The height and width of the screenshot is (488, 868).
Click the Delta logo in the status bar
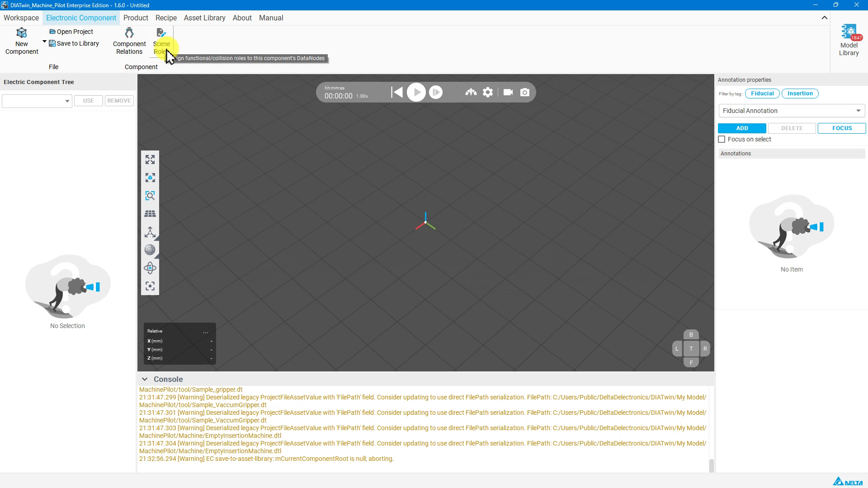[x=848, y=481]
